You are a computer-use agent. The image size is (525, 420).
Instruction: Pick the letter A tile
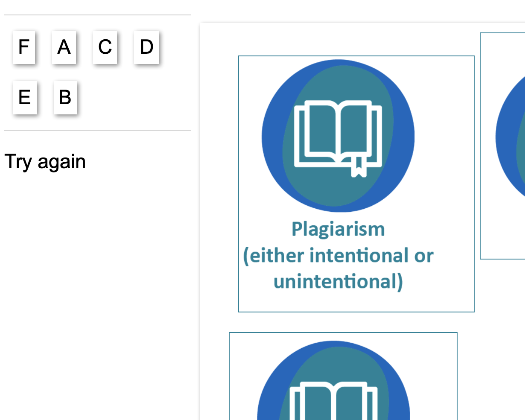pos(64,47)
